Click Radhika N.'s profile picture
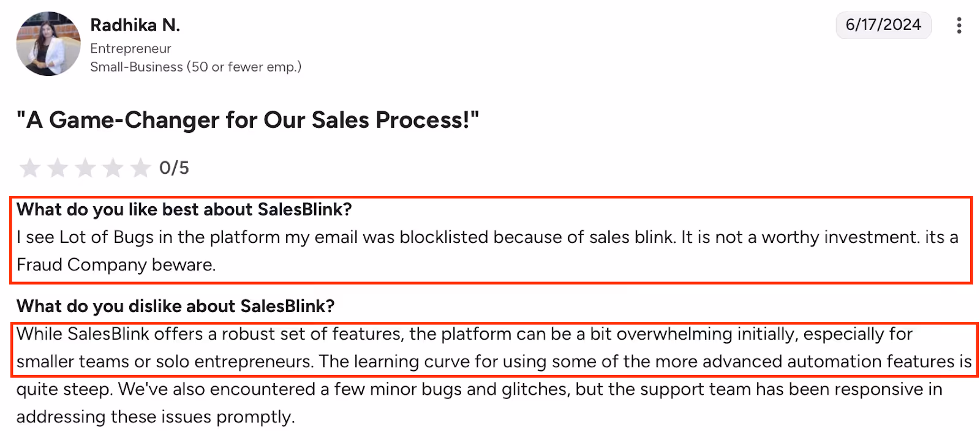 pyautogui.click(x=48, y=43)
